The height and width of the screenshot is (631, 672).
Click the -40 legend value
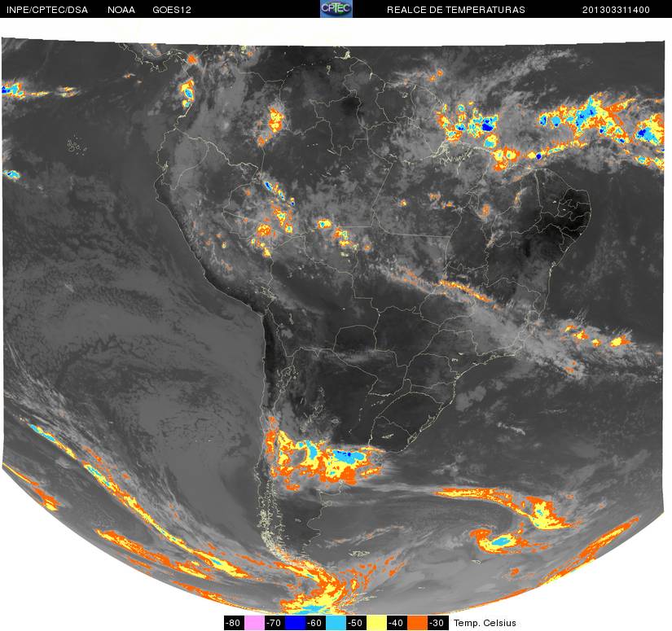397,622
